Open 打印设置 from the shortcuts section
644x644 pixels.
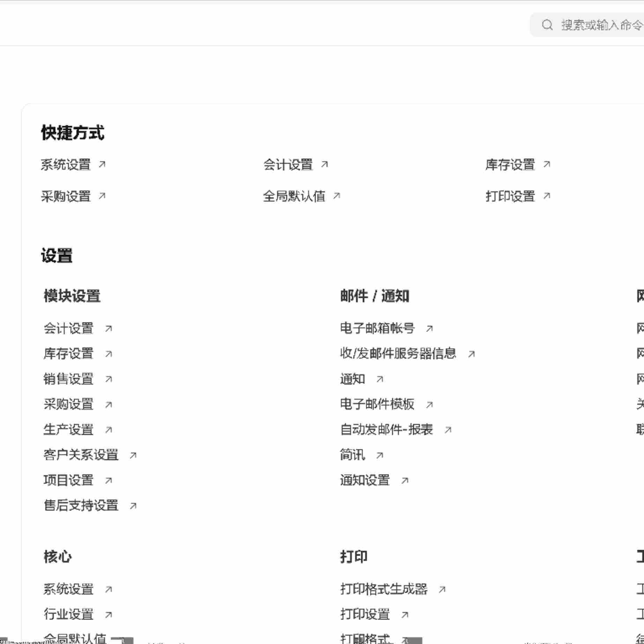(x=511, y=196)
